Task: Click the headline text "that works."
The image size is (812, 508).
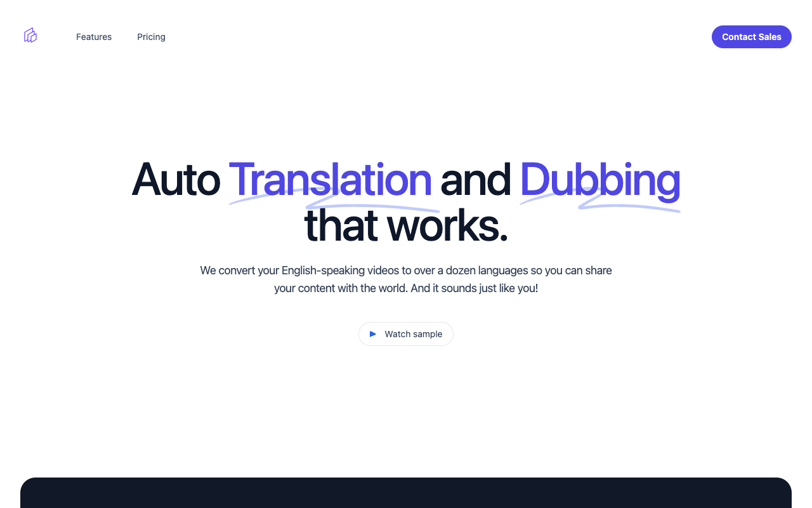Action: coord(406,225)
